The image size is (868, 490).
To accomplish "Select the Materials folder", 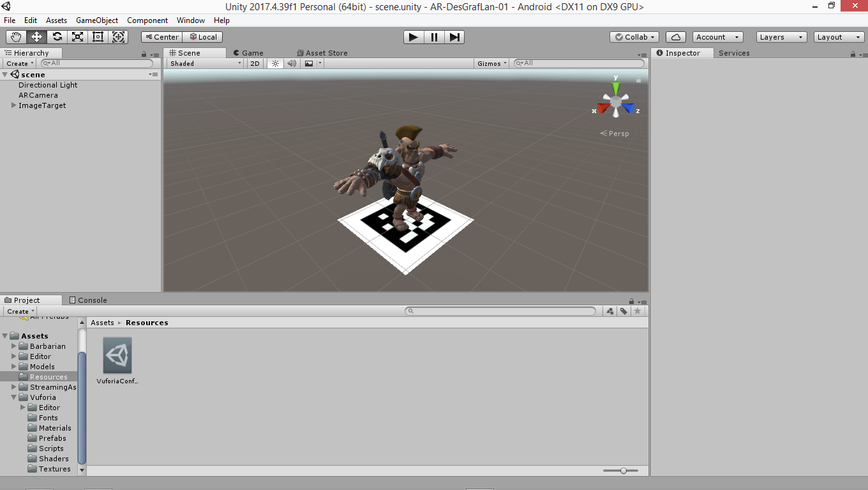I will coord(55,428).
